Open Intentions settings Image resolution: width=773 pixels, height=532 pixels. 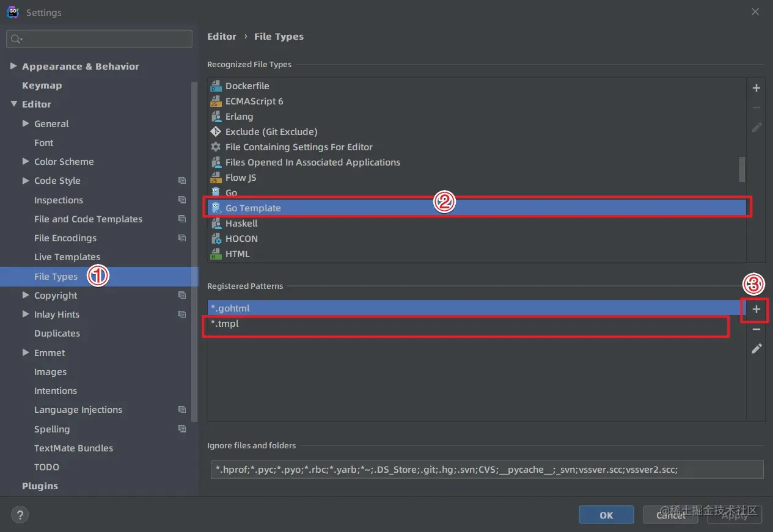56,391
